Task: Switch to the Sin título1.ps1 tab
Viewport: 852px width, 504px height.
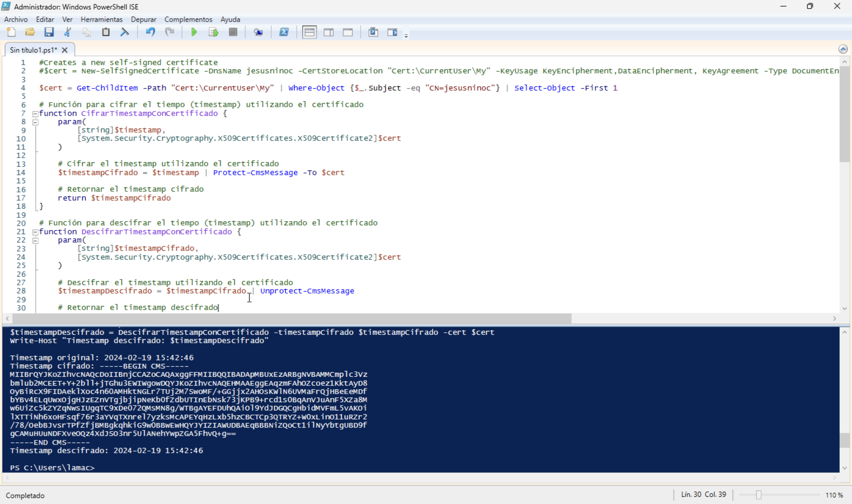Action: 33,50
